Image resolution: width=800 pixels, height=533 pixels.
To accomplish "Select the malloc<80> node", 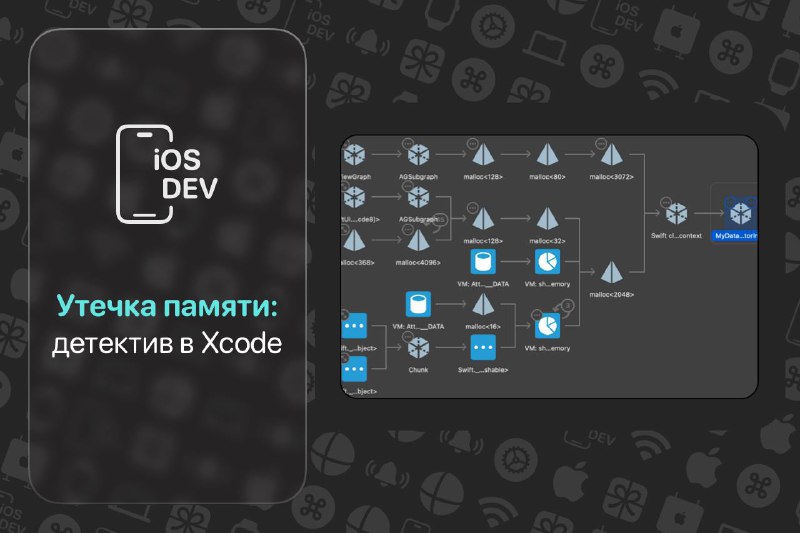I will click(547, 154).
